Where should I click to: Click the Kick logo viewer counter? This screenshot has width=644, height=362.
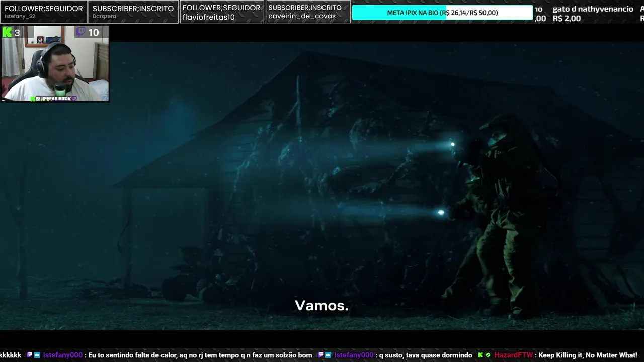[x=11, y=33]
